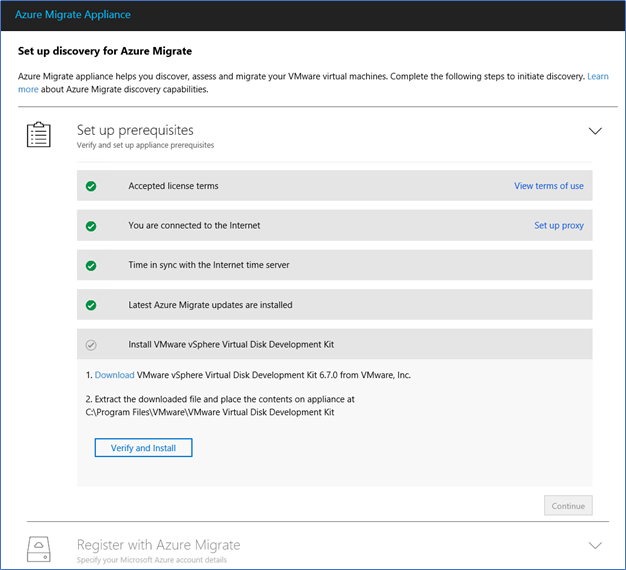Select the Latest Azure Migrate updates row

coord(335,305)
